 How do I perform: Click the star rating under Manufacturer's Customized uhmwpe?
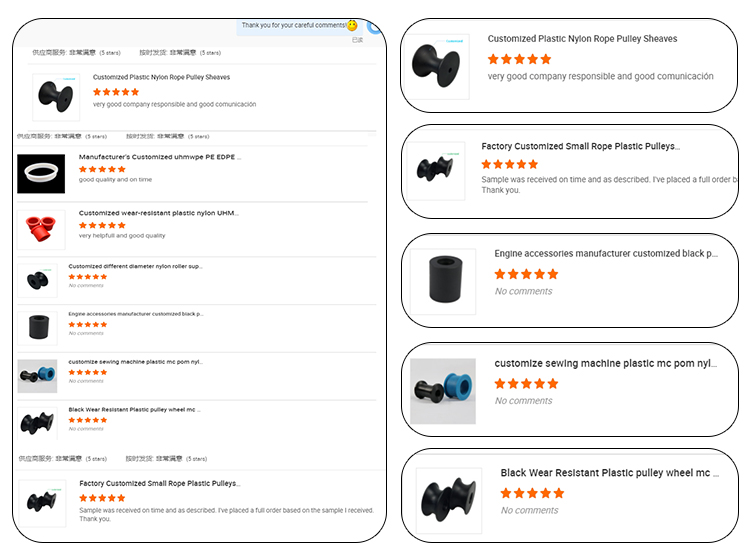point(102,169)
